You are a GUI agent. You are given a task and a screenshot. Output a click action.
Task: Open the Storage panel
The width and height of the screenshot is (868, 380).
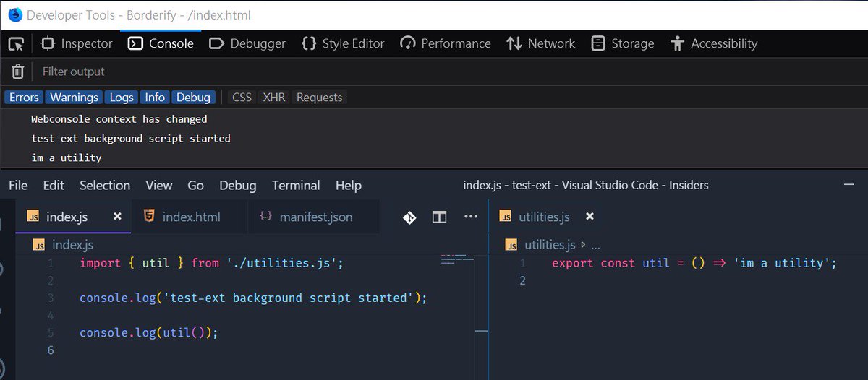tap(622, 43)
